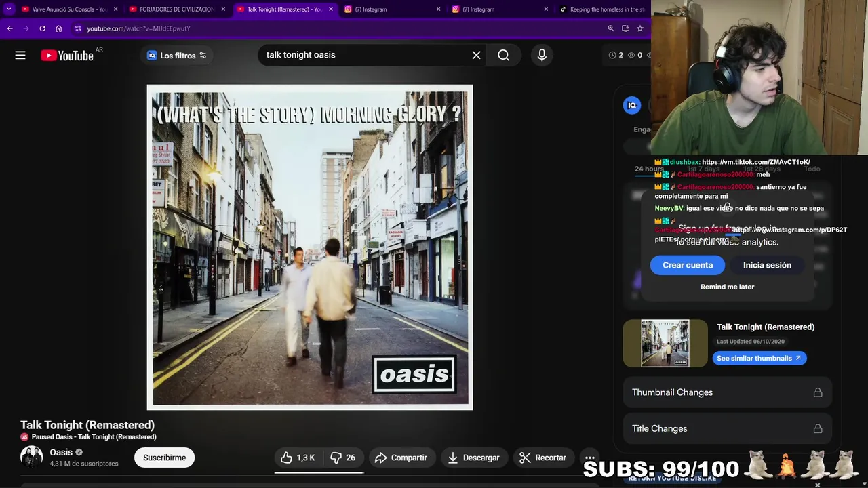The image size is (868, 488).
Task: Open the Oasis channel name link
Action: (61, 452)
